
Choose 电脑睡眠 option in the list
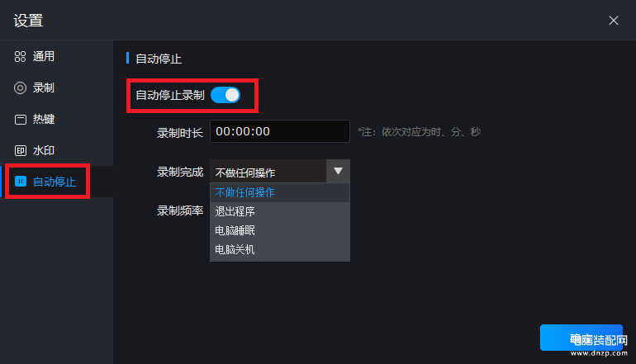click(x=280, y=230)
